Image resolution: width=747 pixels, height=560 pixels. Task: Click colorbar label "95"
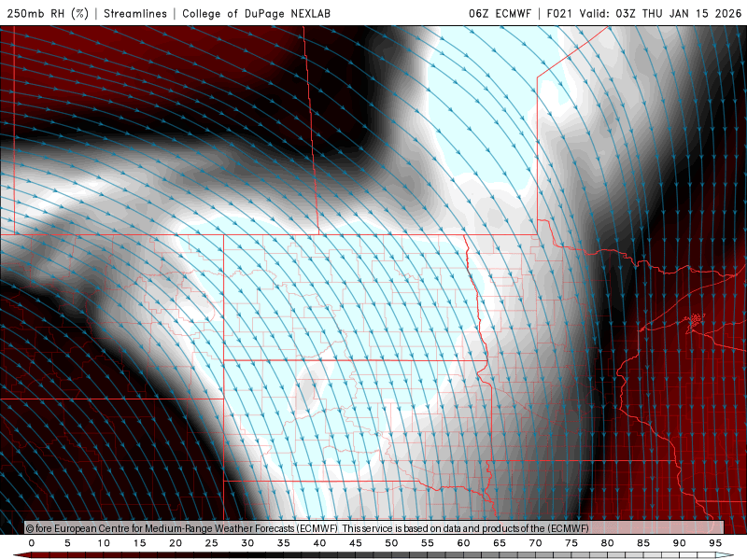coord(715,543)
